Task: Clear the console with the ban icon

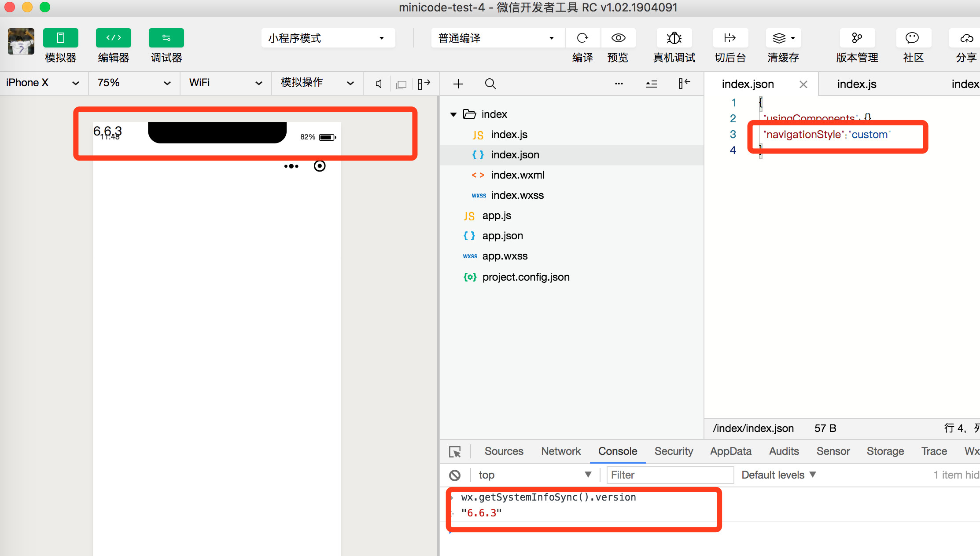Action: [455, 475]
